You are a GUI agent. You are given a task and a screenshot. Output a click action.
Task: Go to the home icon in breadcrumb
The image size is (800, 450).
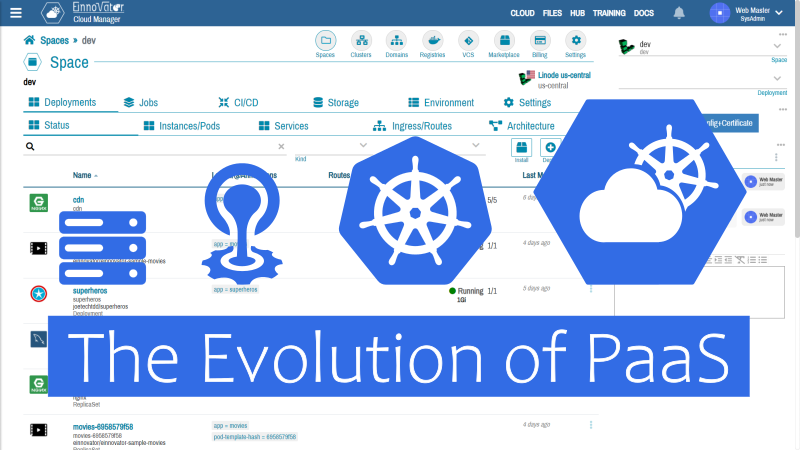[x=29, y=40]
